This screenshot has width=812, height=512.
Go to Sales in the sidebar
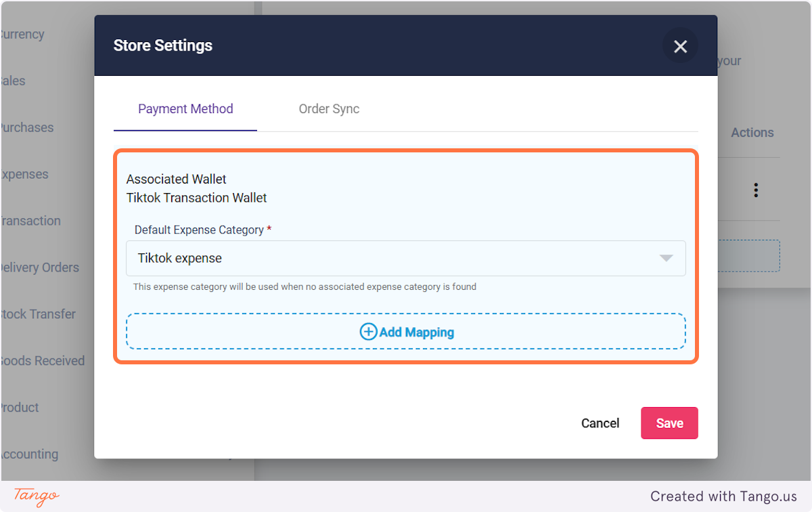point(13,81)
